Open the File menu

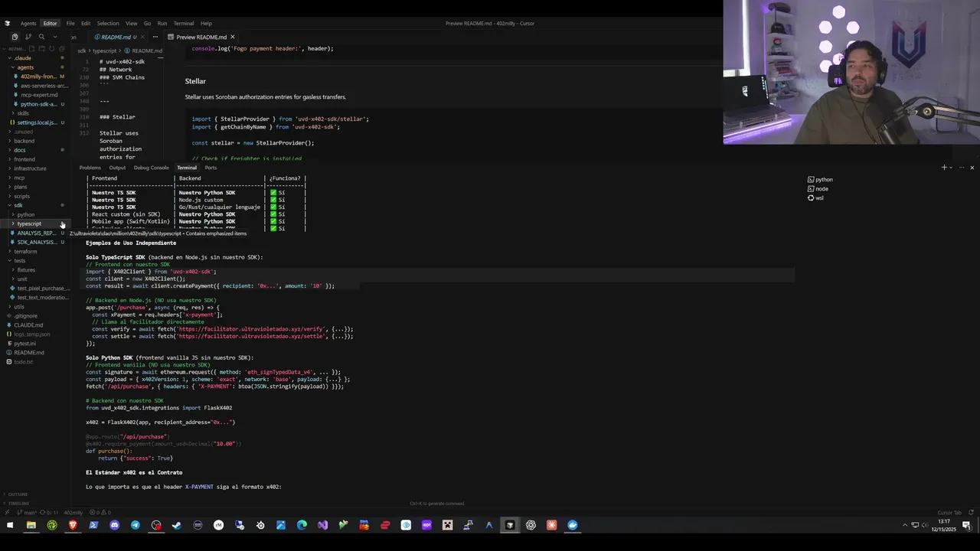[x=70, y=23]
